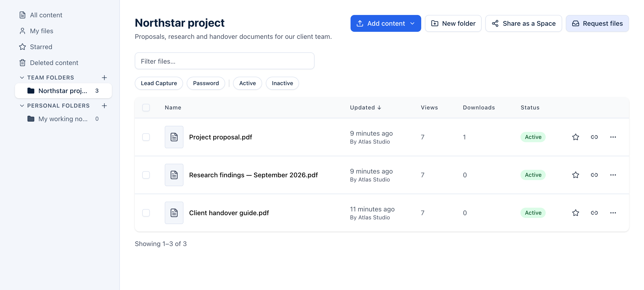Copy link for Client handover guide.pdf

click(x=594, y=213)
